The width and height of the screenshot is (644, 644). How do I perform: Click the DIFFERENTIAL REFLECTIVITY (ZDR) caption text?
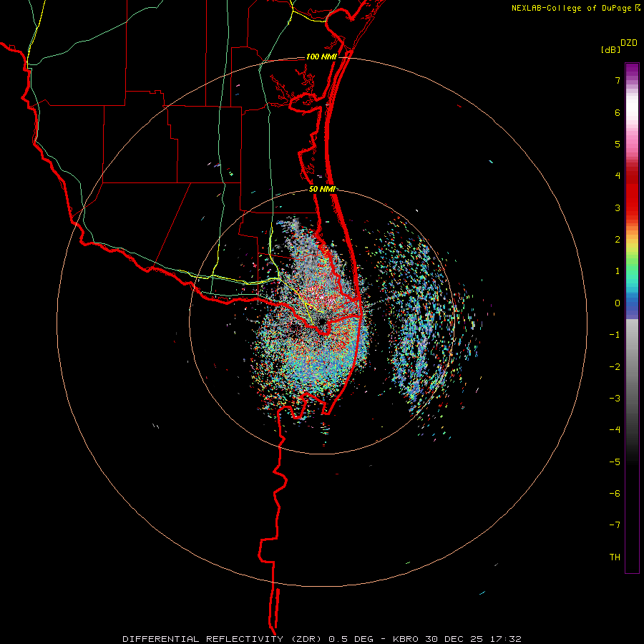[x=223, y=639]
